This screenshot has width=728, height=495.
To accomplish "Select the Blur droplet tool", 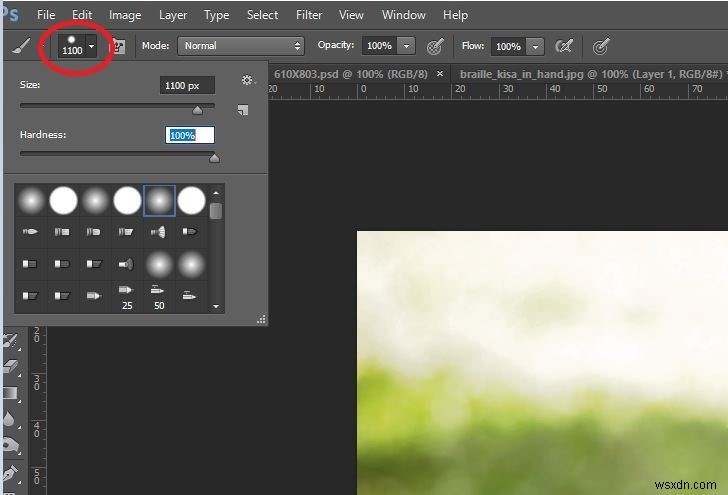I will click(x=11, y=419).
